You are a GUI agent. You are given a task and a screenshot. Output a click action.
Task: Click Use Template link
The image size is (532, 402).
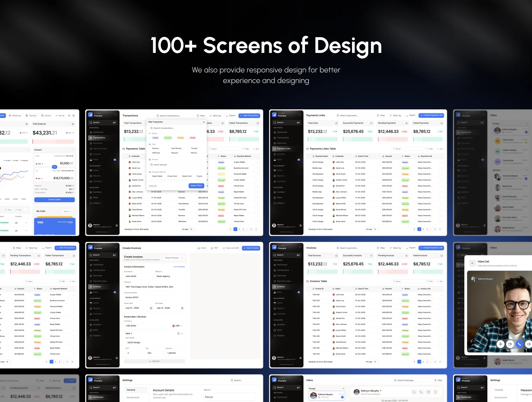coord(179,267)
